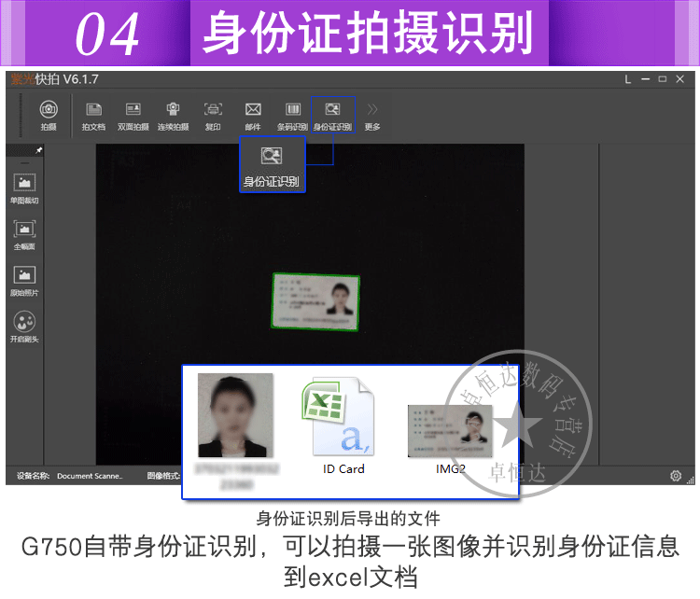Click the pin icon on the side panel
This screenshot has height=599, width=700.
click(x=38, y=150)
